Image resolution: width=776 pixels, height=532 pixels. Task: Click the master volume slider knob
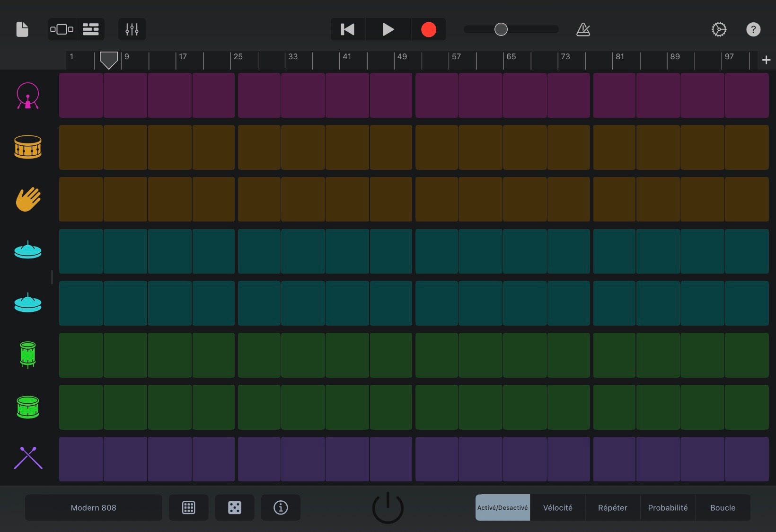[x=501, y=29]
